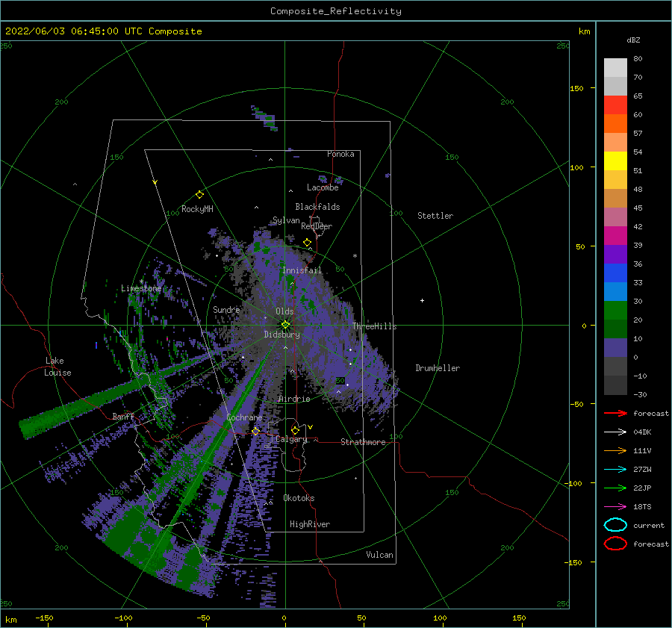Click the Sylvan label
The width and height of the screenshot is (672, 628).
(x=286, y=220)
